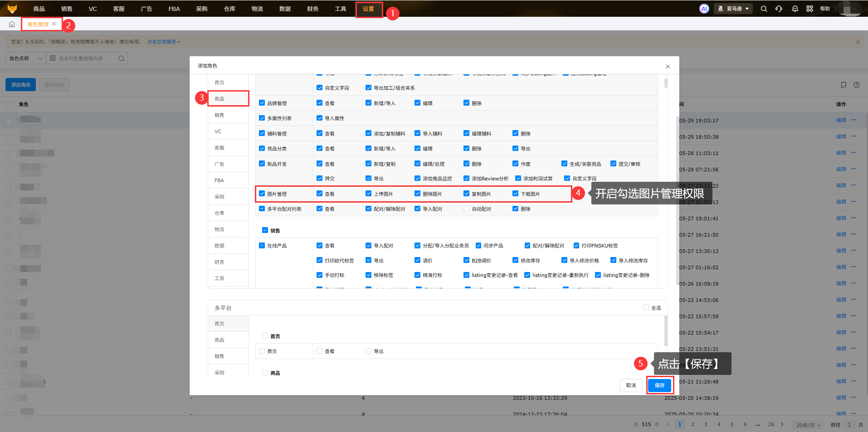The image size is (868, 432).
Task: Open the user avatar in the top bar
Action: click(x=850, y=9)
